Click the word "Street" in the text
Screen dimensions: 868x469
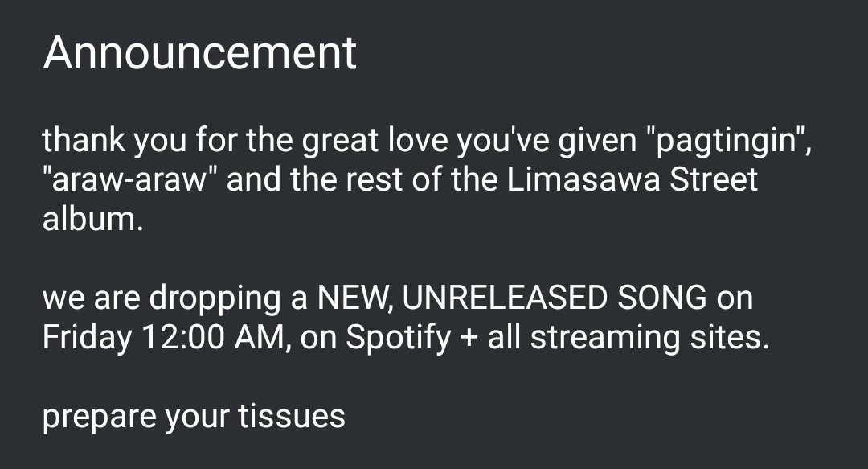click(714, 179)
